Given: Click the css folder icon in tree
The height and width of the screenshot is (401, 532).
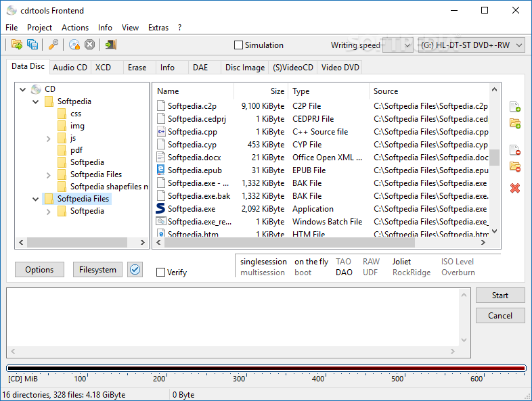Looking at the screenshot, I should (62, 114).
